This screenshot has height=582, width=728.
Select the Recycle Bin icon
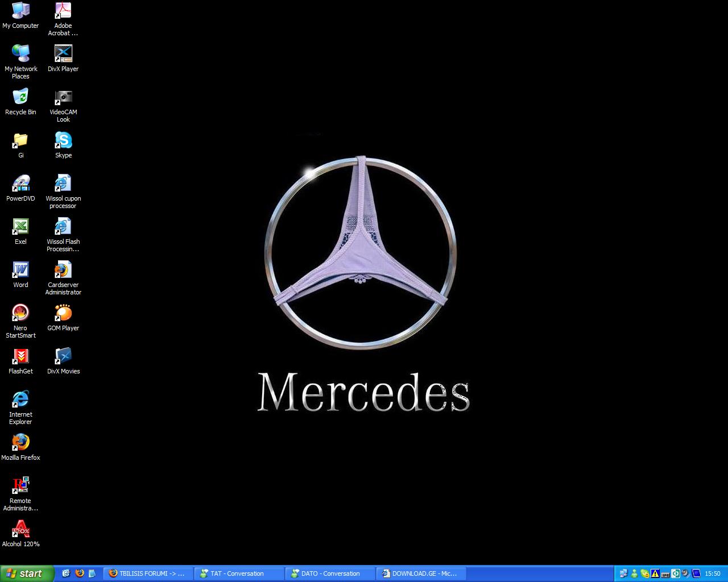[x=20, y=102]
